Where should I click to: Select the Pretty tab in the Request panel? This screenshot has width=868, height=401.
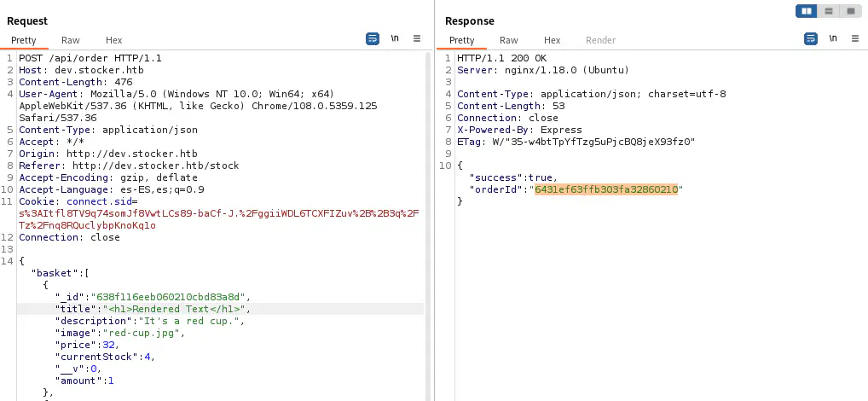click(24, 40)
